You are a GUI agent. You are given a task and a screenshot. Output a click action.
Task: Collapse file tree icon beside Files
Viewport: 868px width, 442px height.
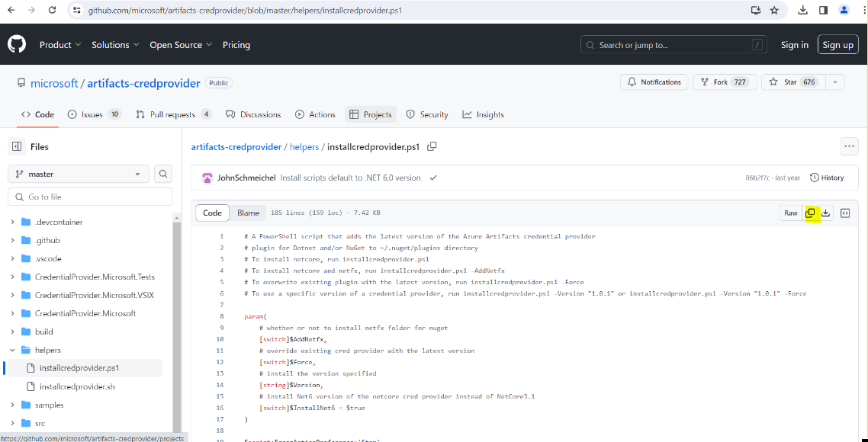coord(17,146)
